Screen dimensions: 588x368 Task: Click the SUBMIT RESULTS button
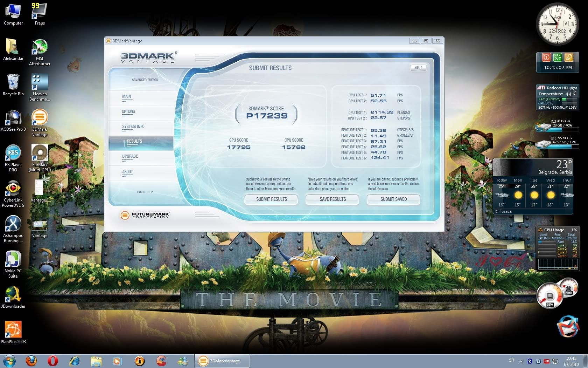tap(271, 199)
